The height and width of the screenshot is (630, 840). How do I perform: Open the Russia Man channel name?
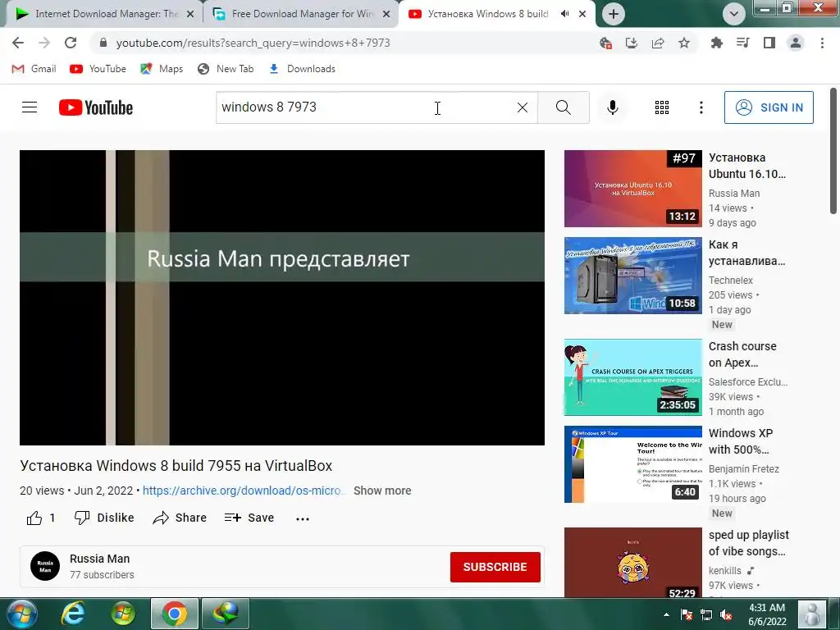pos(99,559)
